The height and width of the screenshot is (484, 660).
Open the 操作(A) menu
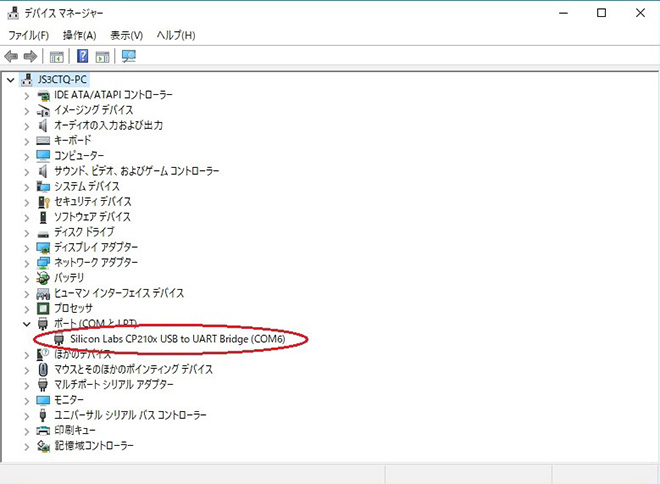point(80,35)
